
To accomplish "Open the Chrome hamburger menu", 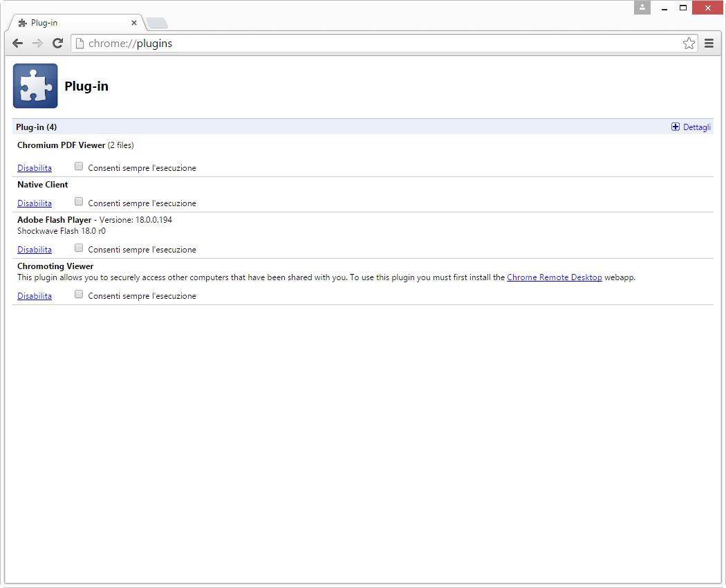I will pyautogui.click(x=709, y=43).
